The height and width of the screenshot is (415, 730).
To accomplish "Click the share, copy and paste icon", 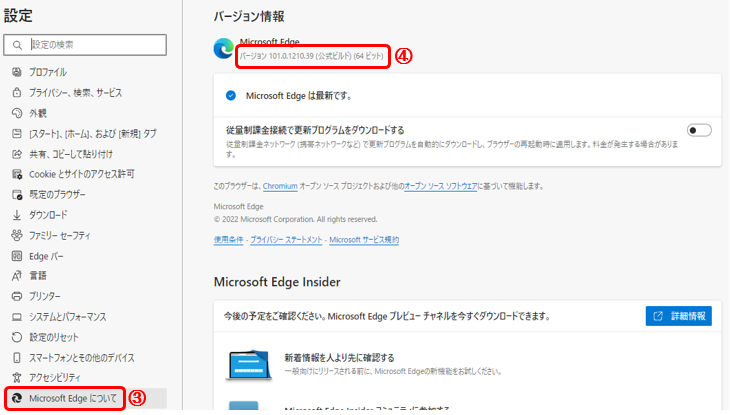I will 17,154.
